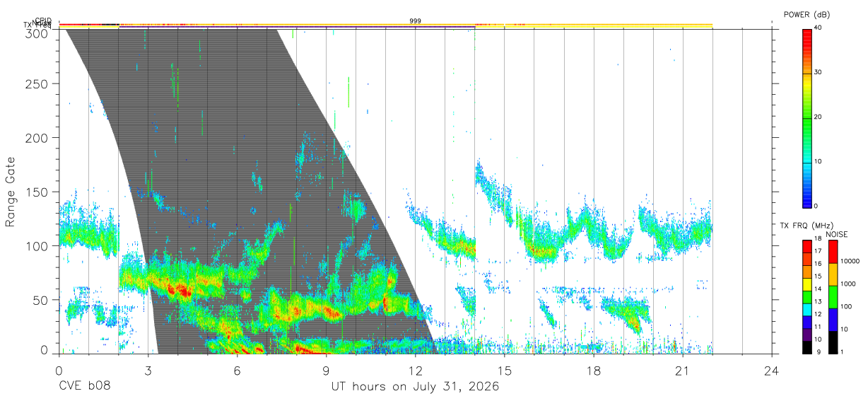The height and width of the screenshot is (401, 868).
Task: Click the 14 label on TX FRQ scale
Action: click(818, 289)
